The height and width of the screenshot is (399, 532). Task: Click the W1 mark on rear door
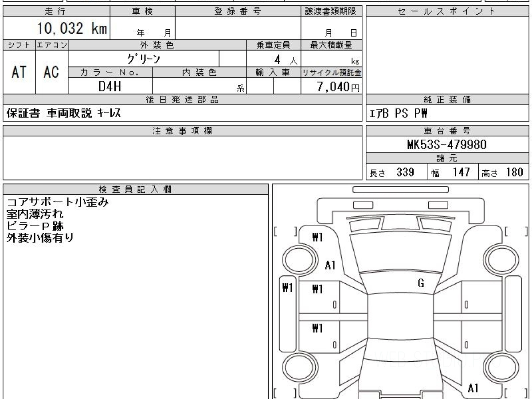tap(317, 328)
